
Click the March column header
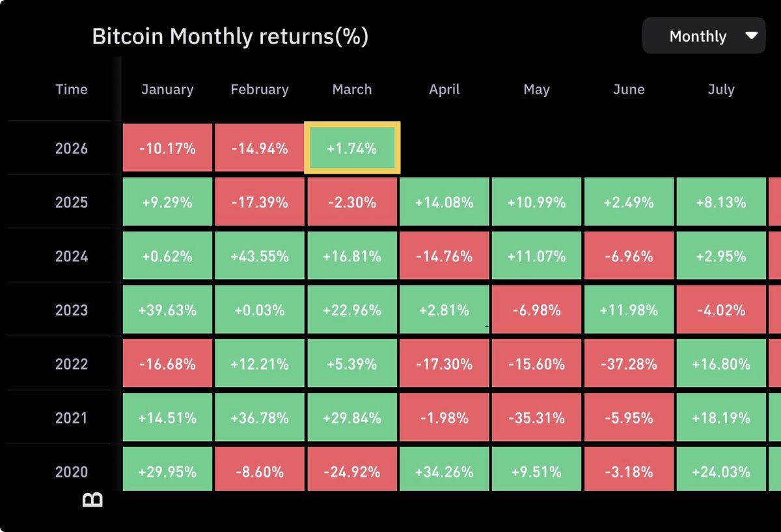pos(352,90)
